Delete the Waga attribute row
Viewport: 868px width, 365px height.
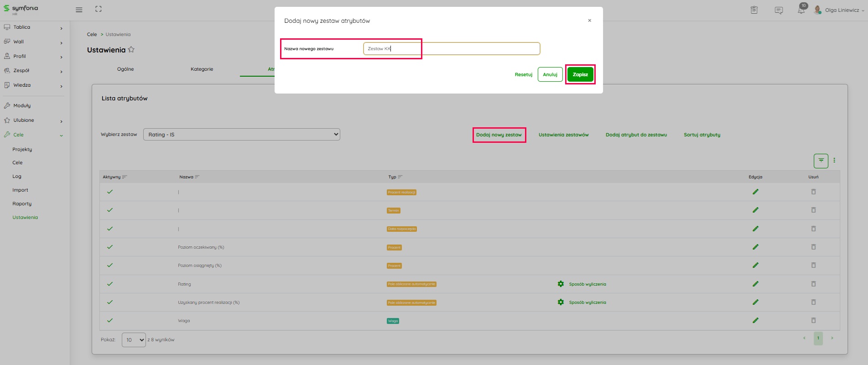tap(813, 320)
